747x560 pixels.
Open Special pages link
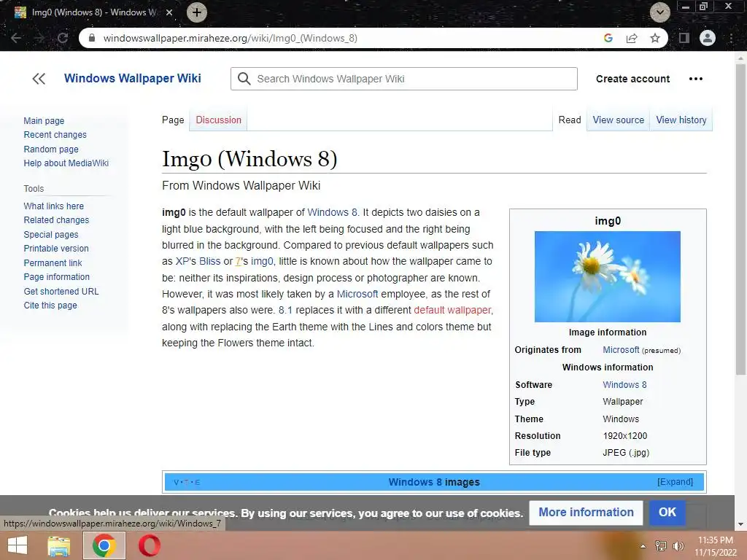click(x=51, y=234)
